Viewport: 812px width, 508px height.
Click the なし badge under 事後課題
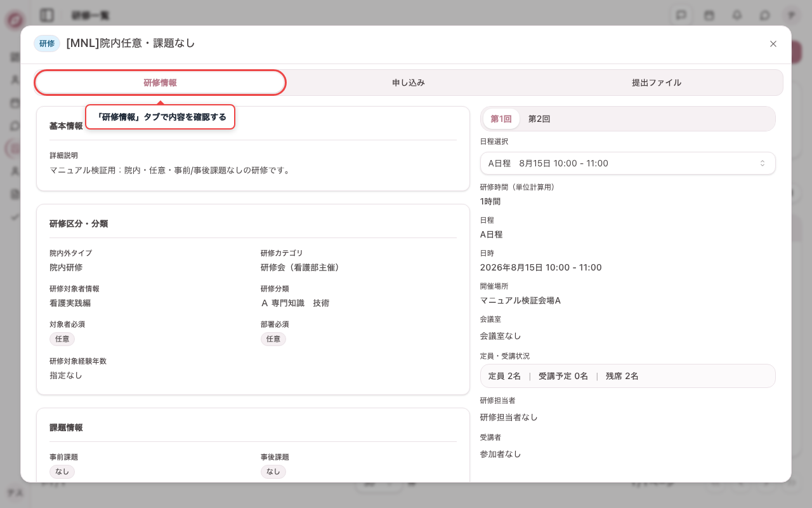(273, 472)
